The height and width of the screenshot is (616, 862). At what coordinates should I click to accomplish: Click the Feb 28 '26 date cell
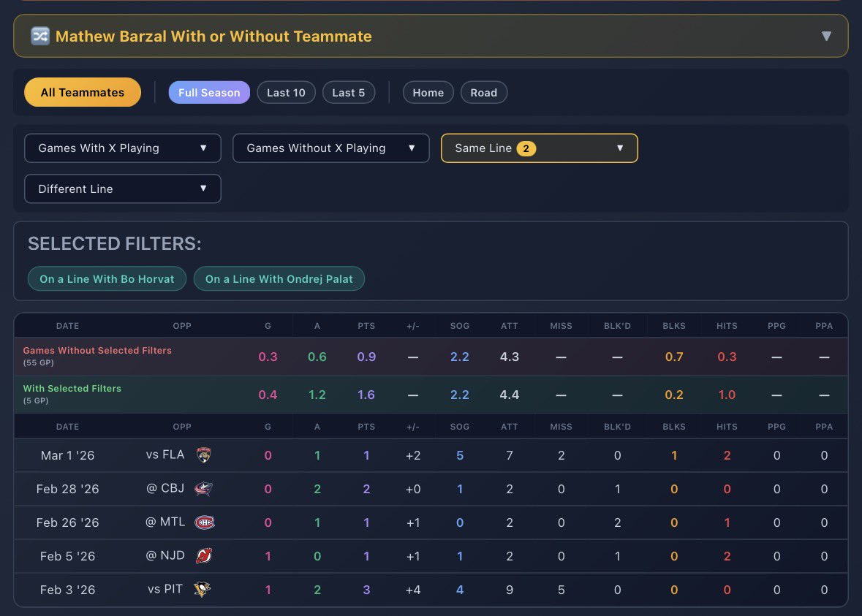[x=67, y=489]
